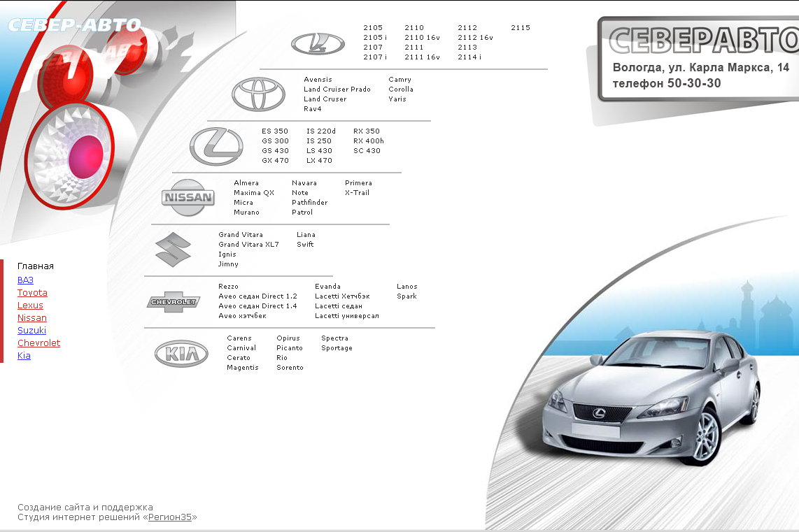This screenshot has height=532, width=799.
Task: Select Nissan Murano model
Action: tap(246, 213)
